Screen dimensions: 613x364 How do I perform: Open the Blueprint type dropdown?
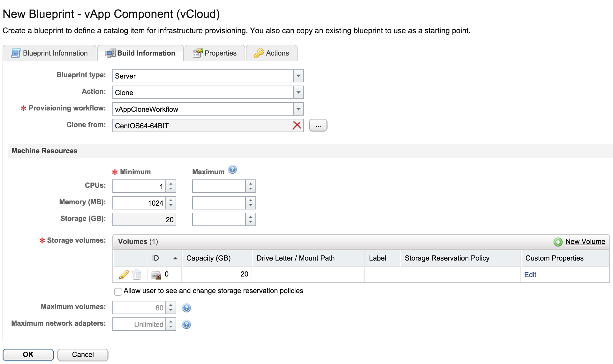[x=298, y=76]
